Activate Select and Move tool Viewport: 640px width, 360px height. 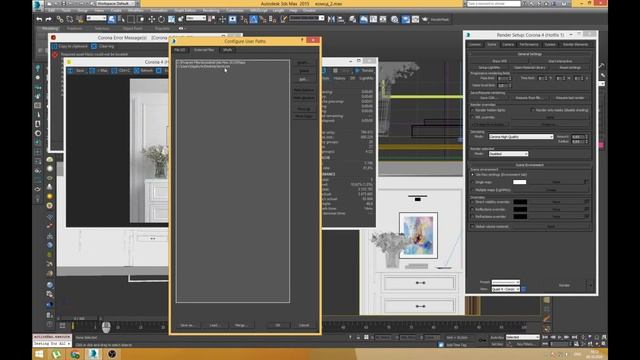151,19
